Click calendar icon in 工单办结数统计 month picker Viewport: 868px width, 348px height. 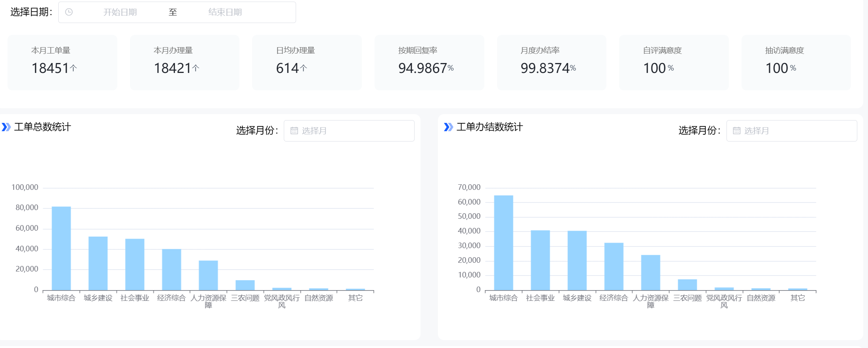[736, 131]
